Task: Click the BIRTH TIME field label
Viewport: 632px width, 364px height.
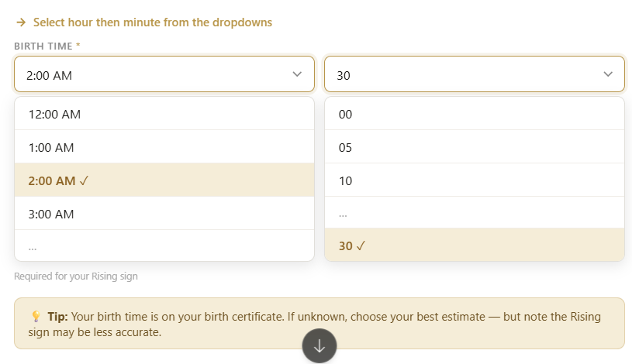Action: click(43, 46)
